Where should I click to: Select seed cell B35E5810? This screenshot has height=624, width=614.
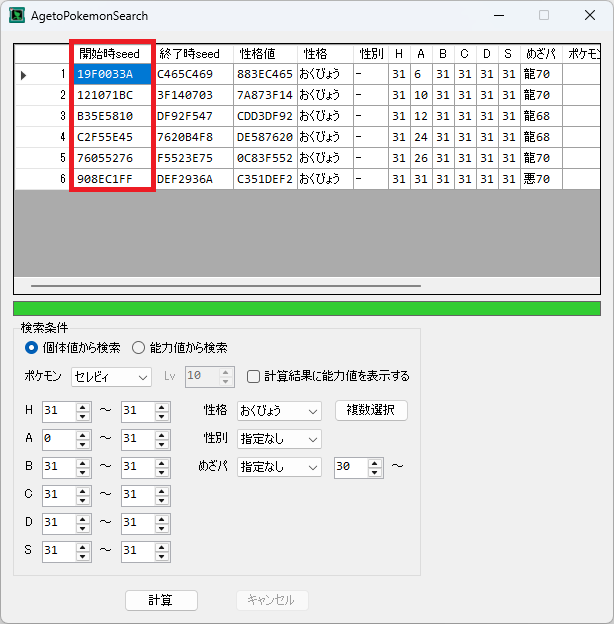coord(113,116)
